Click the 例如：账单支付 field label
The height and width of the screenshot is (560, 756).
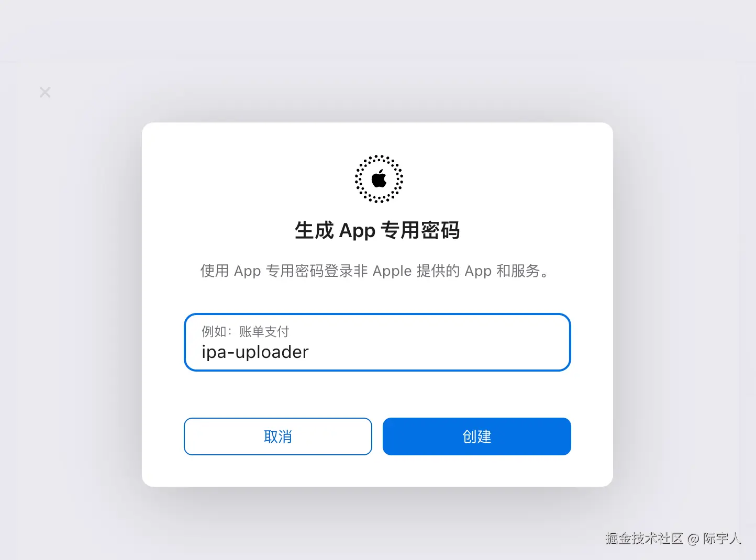[x=246, y=331]
